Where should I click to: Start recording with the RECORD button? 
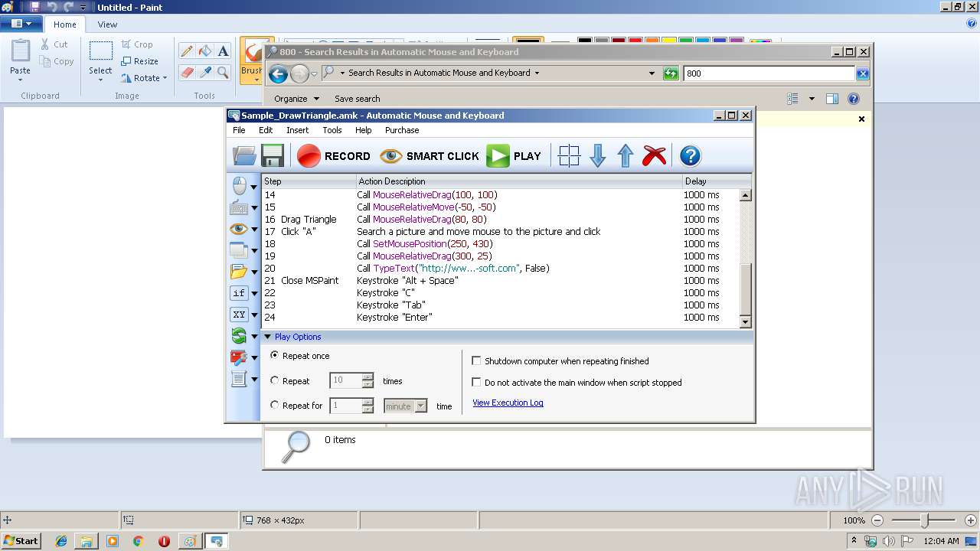(x=334, y=156)
